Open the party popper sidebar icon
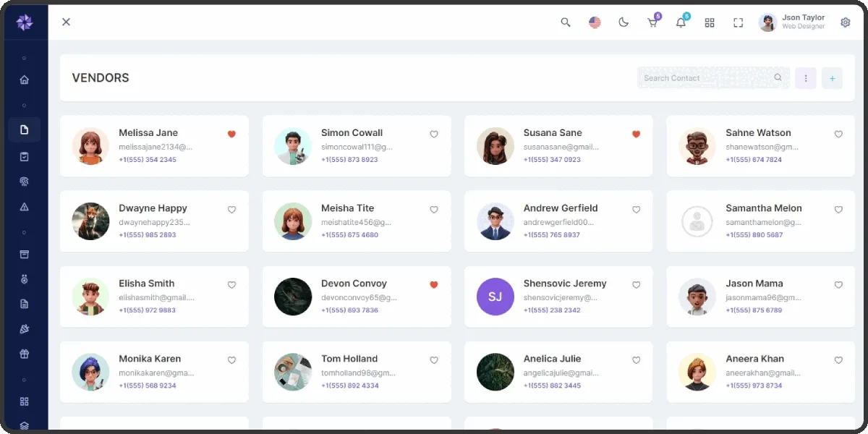The width and height of the screenshot is (868, 434). point(25,329)
